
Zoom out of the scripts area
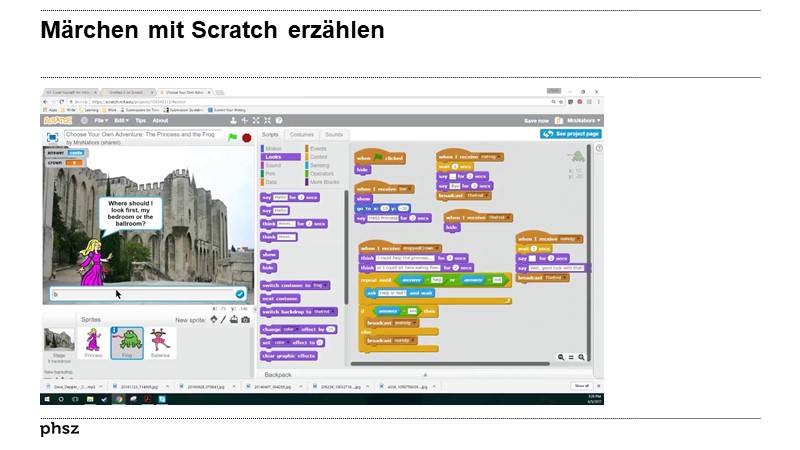[561, 357]
